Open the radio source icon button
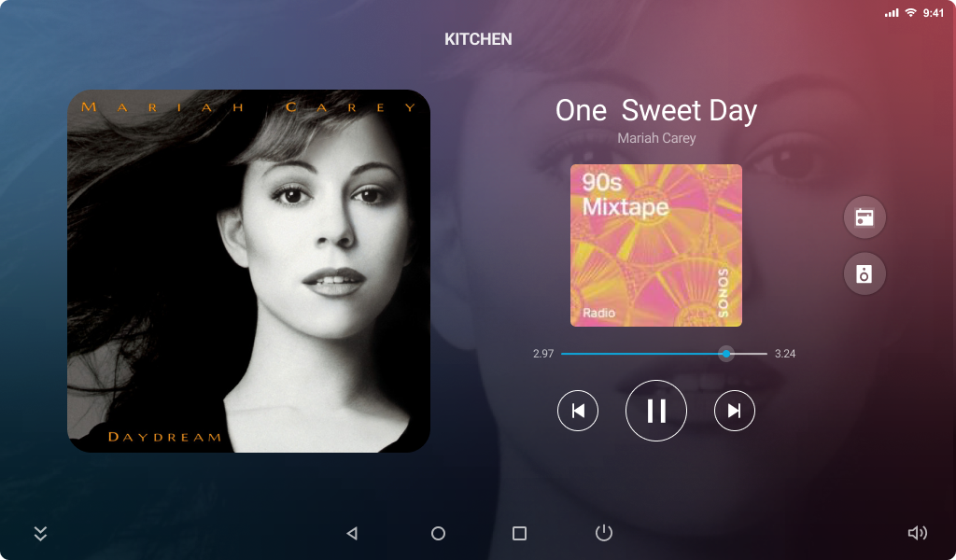This screenshot has width=956, height=560. (x=865, y=217)
